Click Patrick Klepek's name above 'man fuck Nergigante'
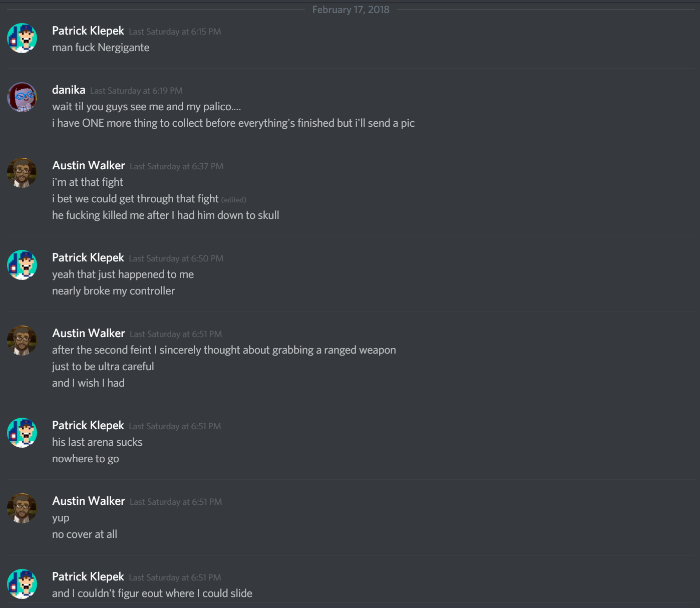This screenshot has width=700, height=608. coord(88,31)
